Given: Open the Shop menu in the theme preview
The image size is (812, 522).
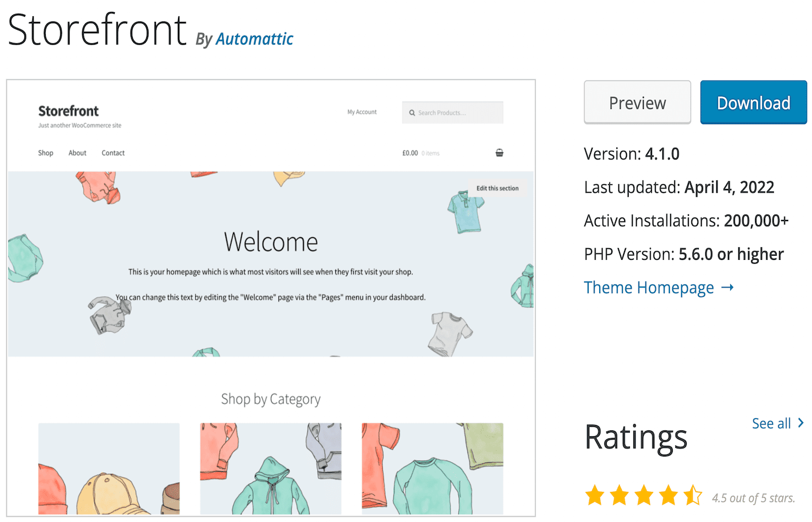Looking at the screenshot, I should (x=45, y=153).
